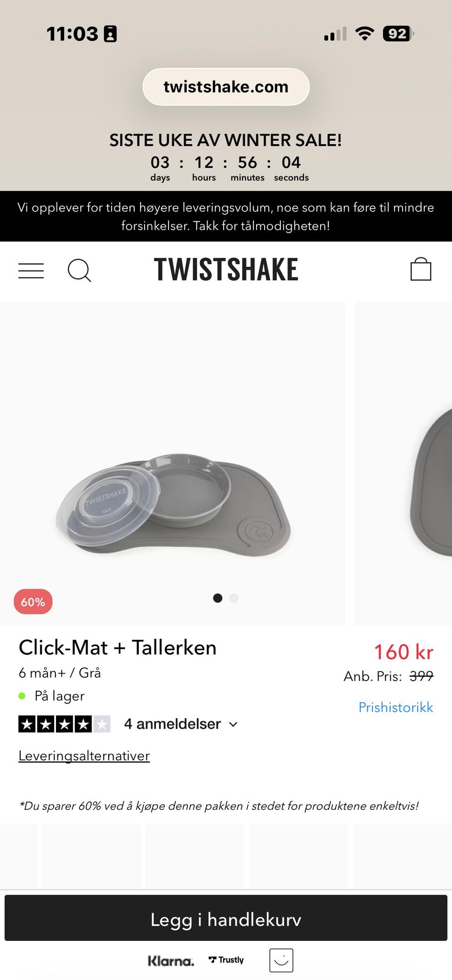Tap the star rating bar
This screenshot has height=980, width=452.
click(65, 724)
